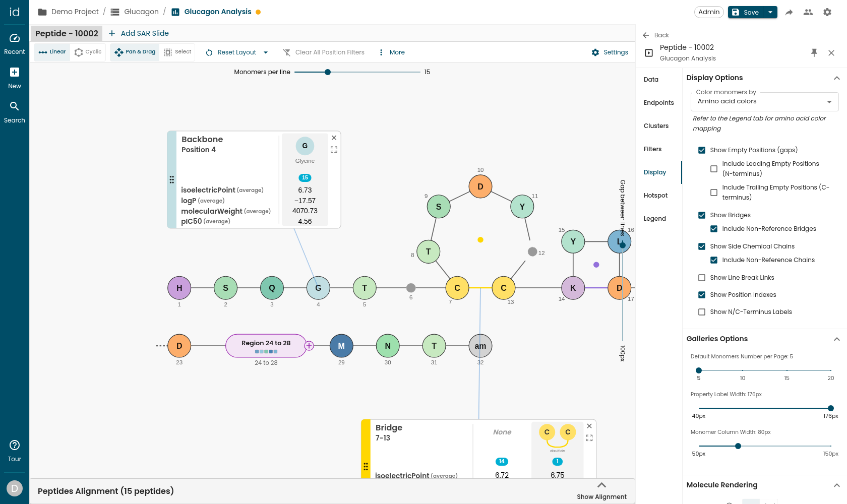Activate the Pan & Drag tool
The image size is (847, 504).
coord(135,52)
